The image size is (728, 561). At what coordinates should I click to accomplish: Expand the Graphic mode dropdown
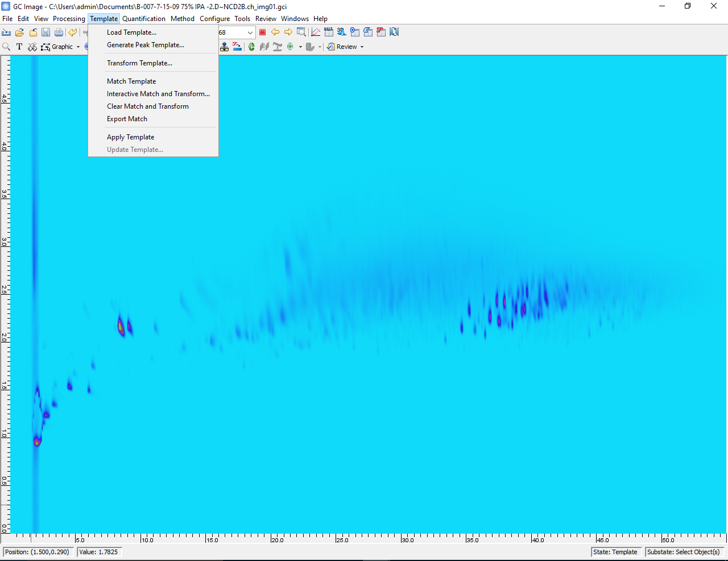point(78,47)
